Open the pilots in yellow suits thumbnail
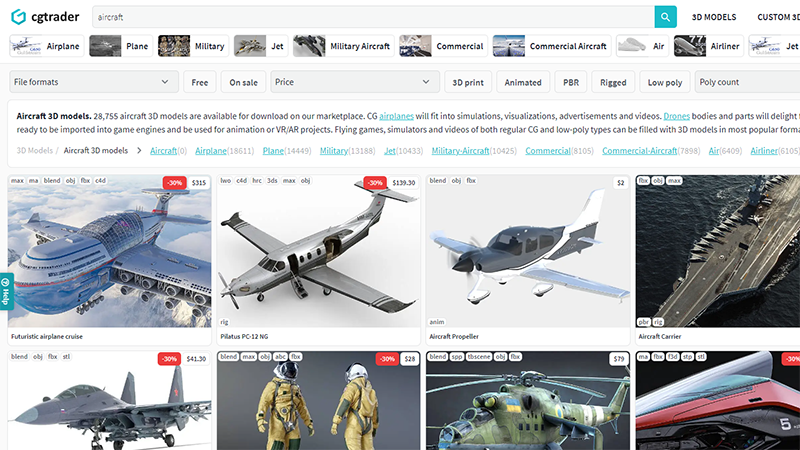This screenshot has width=800, height=450. [319, 401]
